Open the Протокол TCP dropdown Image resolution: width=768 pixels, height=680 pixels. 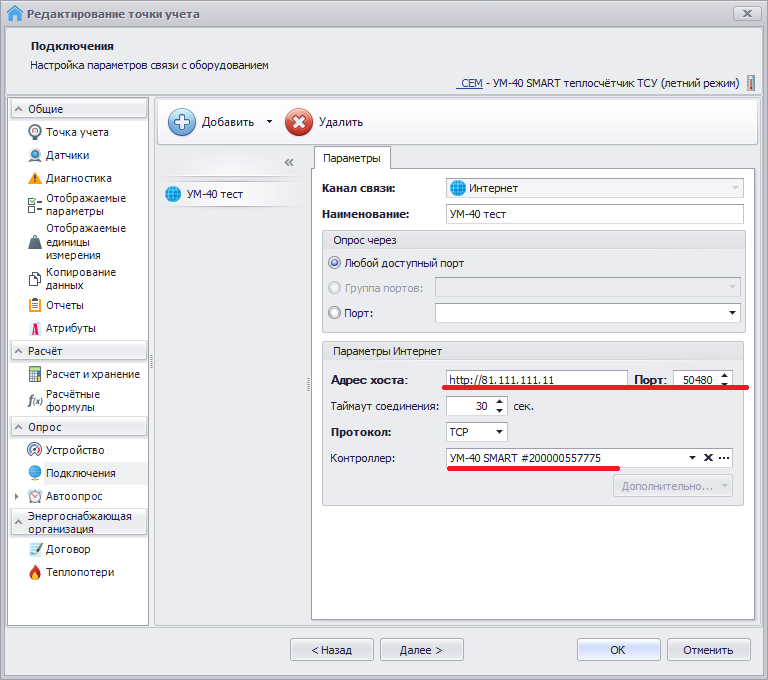click(499, 433)
